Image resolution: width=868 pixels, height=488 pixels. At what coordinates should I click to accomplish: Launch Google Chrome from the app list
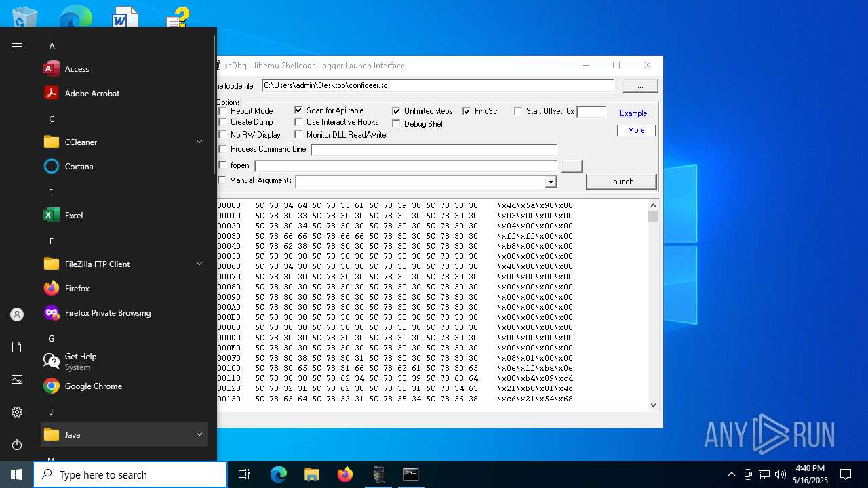click(x=124, y=386)
